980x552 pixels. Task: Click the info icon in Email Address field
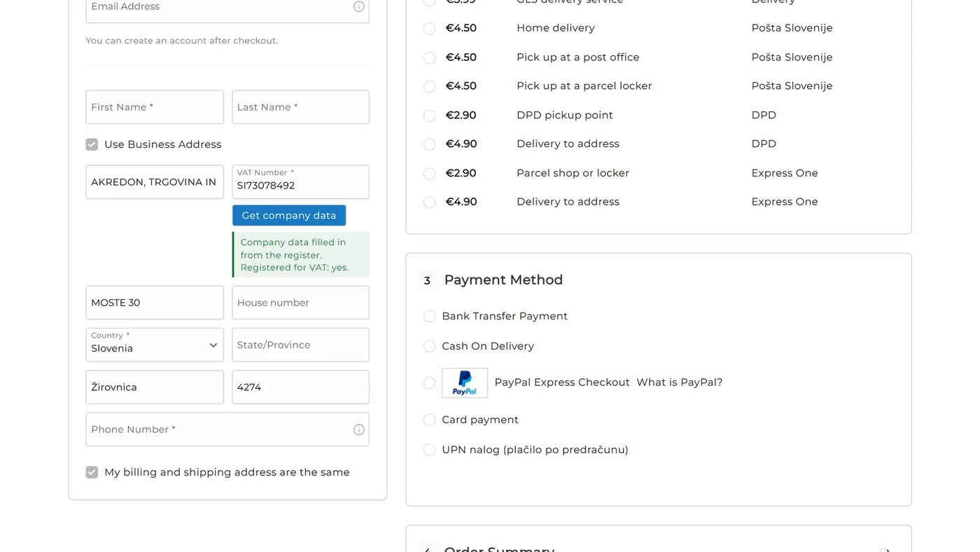tap(359, 6)
